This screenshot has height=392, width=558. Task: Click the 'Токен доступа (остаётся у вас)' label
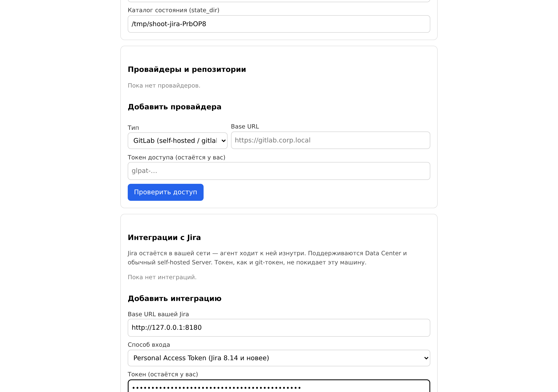[x=176, y=158]
